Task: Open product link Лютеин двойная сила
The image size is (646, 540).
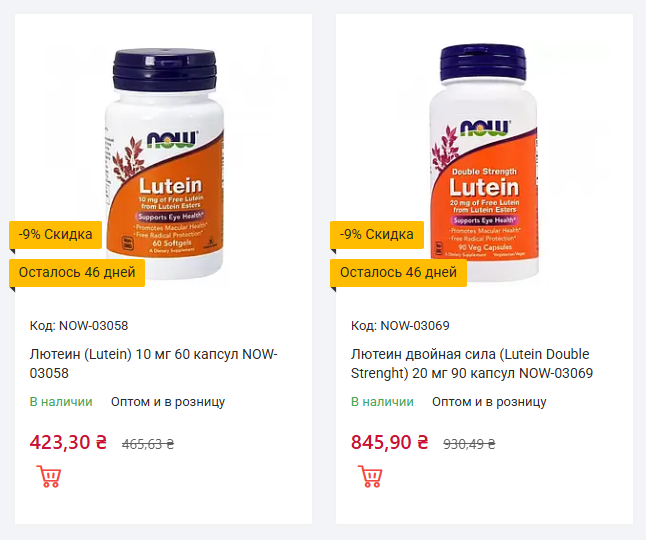Action: 472,364
